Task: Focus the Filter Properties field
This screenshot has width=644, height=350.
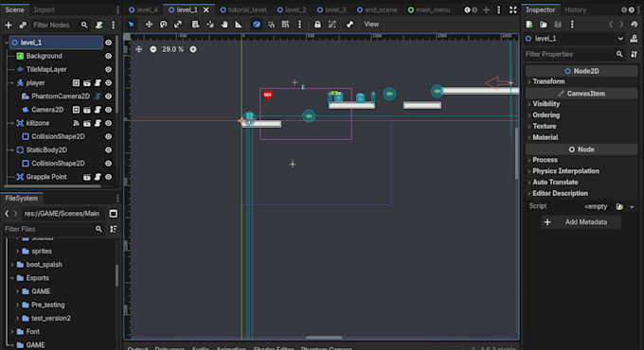Action: [574, 54]
